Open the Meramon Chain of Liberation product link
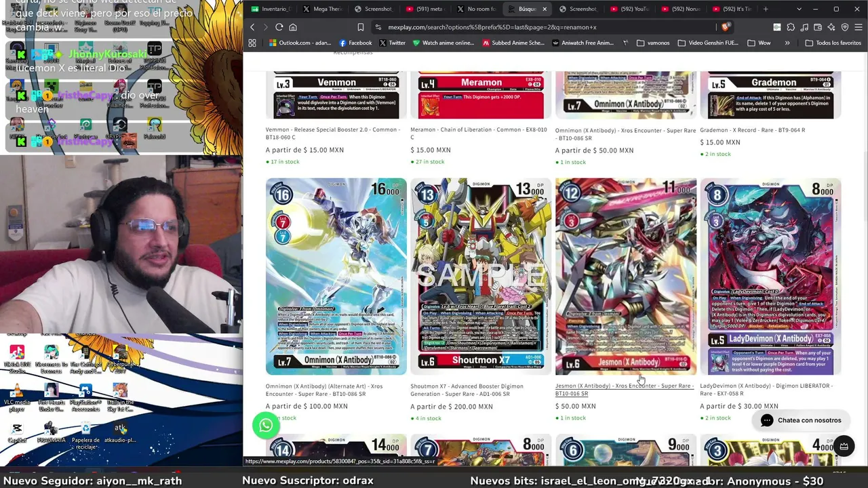868x488 pixels. coord(478,133)
